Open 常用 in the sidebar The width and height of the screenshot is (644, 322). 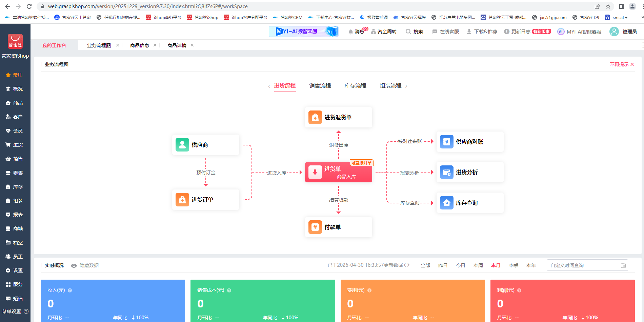point(15,75)
